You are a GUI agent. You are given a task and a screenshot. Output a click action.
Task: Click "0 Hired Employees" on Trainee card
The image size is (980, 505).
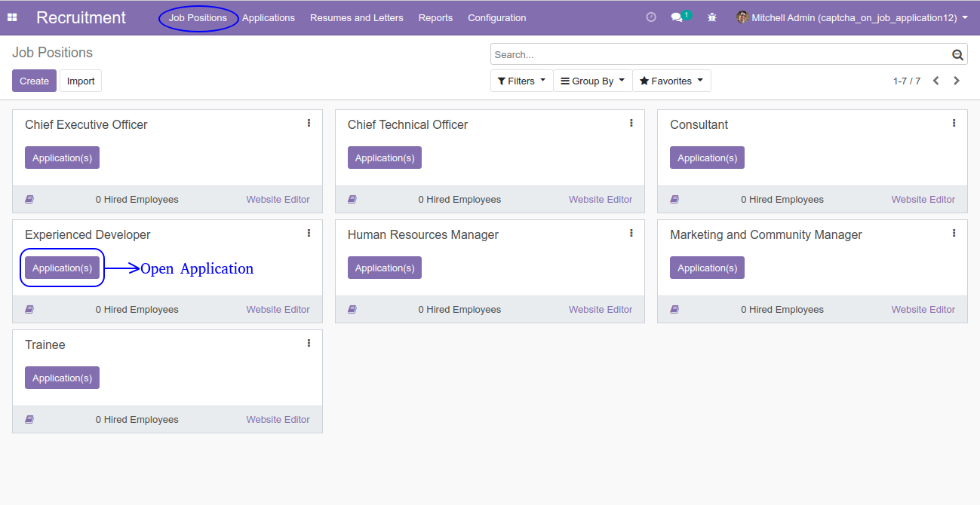[137, 420]
